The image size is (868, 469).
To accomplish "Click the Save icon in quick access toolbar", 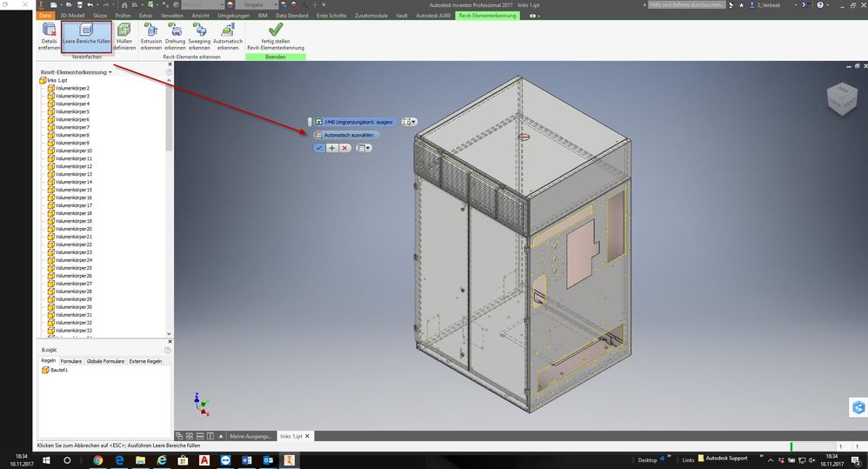I will (x=80, y=5).
